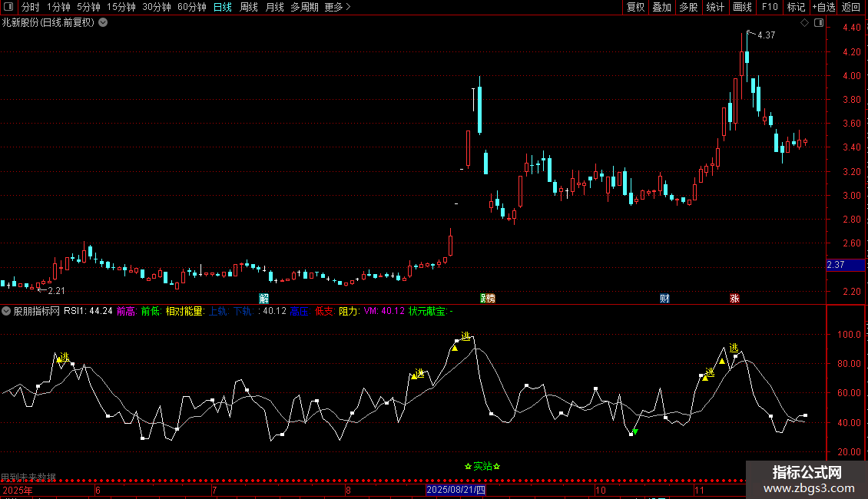Click the 低支 indicator label
The image size is (868, 499).
pyautogui.click(x=325, y=312)
